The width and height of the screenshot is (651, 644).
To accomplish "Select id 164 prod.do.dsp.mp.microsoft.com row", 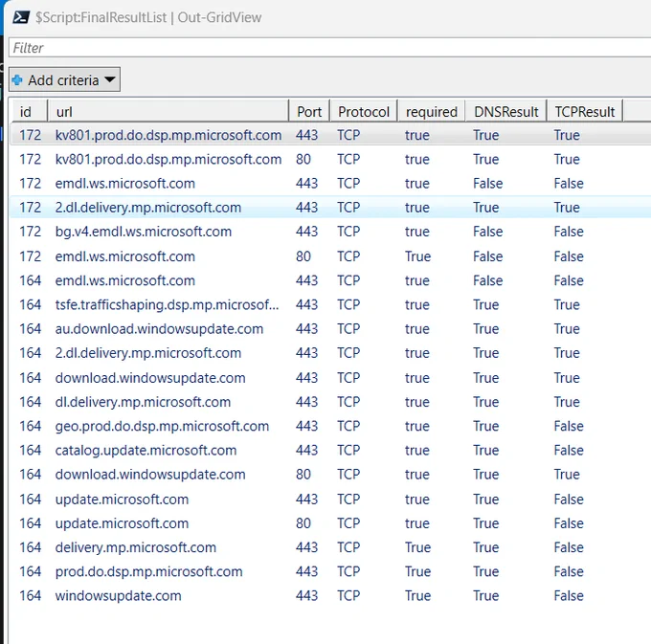I will tap(330, 571).
